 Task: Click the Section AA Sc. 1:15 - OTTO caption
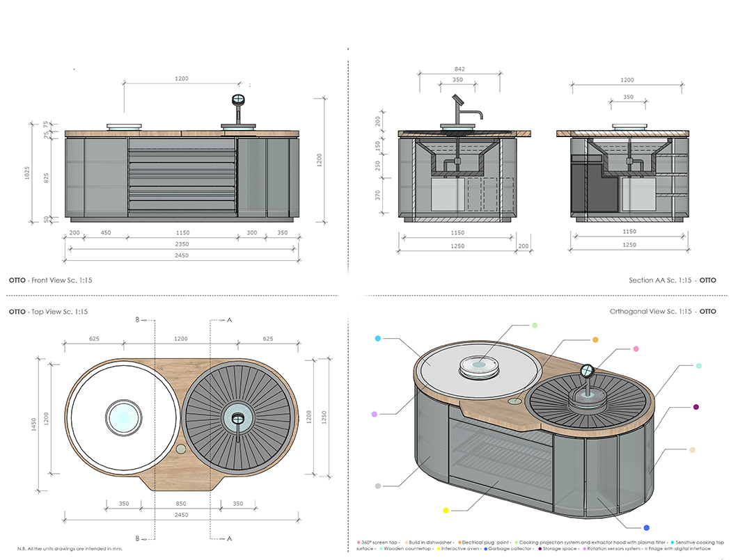click(x=672, y=280)
